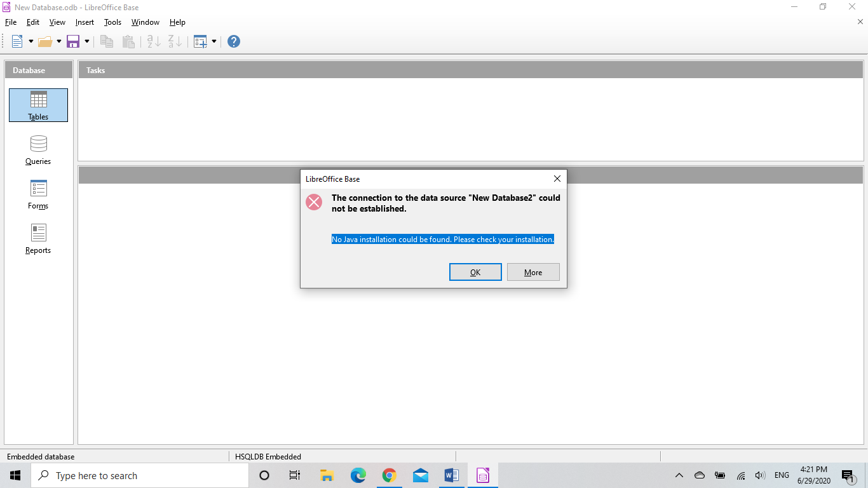Screen dimensions: 868x488
Task: Open the Insert menu
Action: coord(85,22)
